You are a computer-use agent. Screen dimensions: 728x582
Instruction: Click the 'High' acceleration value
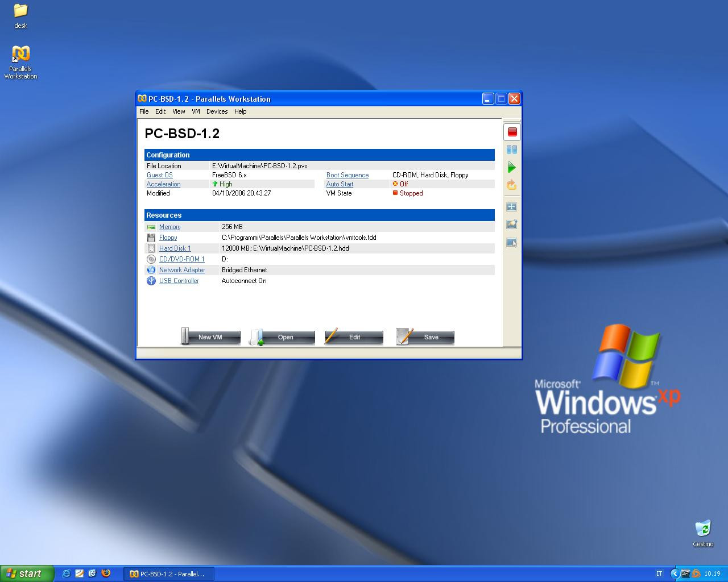click(x=226, y=184)
